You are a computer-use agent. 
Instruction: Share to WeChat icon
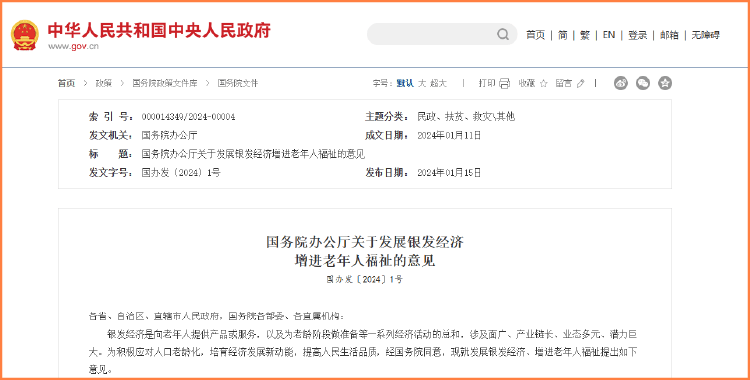point(643,83)
